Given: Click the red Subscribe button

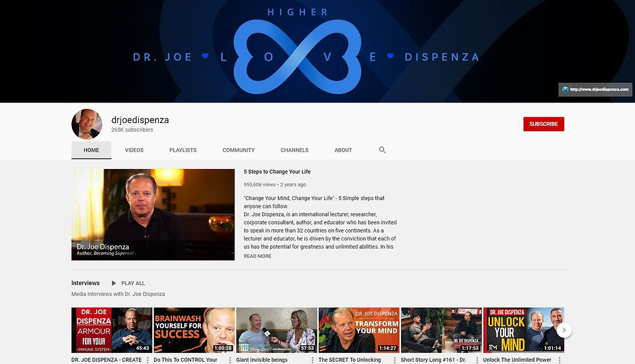Looking at the screenshot, I should pos(544,124).
